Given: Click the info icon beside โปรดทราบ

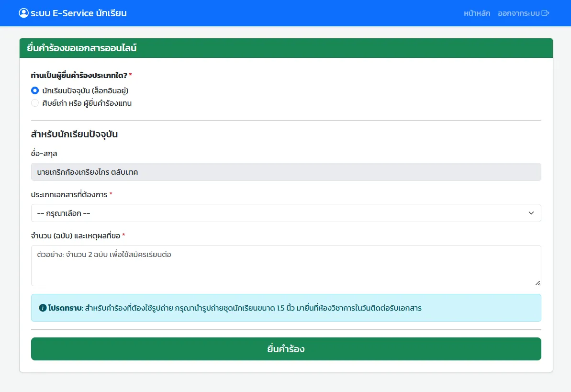Looking at the screenshot, I should pyautogui.click(x=43, y=308).
